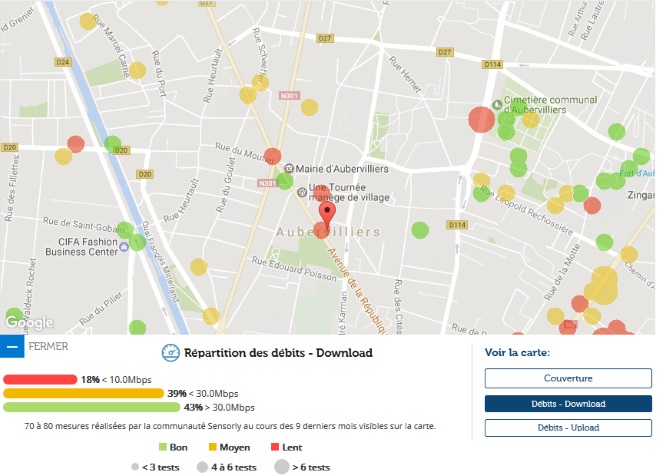The width and height of the screenshot is (660, 476).
Task: Click the large red circle beside Cimetière communal
Action: (481, 119)
